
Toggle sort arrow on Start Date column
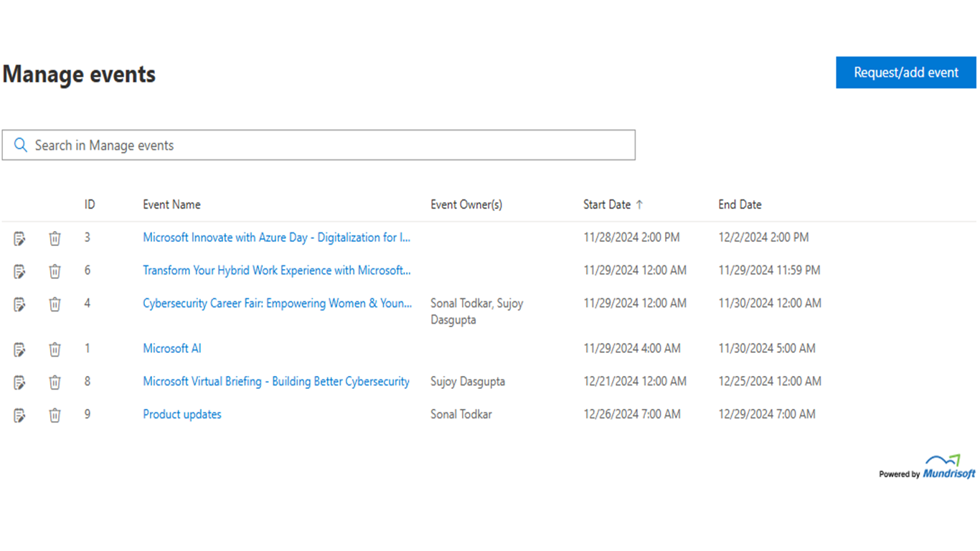coord(639,204)
